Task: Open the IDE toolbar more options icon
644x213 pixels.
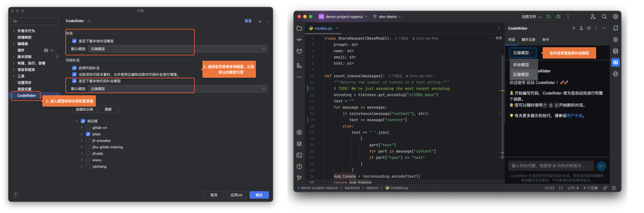Action: (568, 17)
